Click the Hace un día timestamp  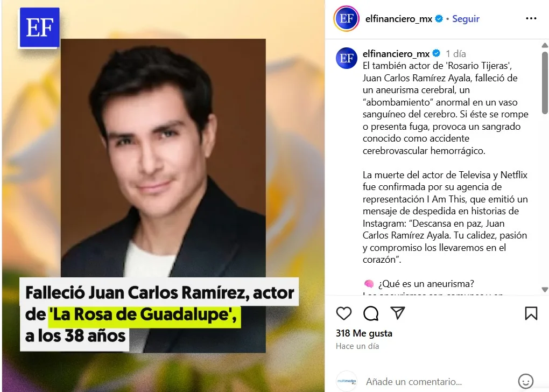357,346
